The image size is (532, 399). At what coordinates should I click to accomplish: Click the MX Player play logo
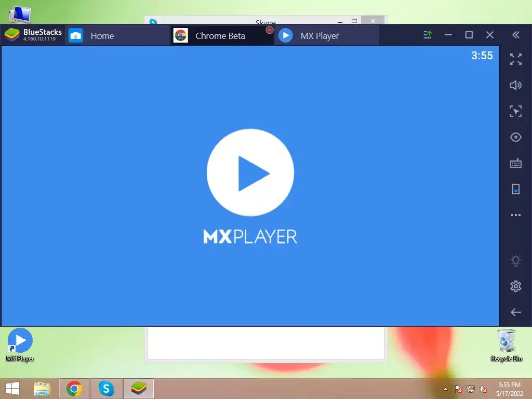click(x=250, y=172)
